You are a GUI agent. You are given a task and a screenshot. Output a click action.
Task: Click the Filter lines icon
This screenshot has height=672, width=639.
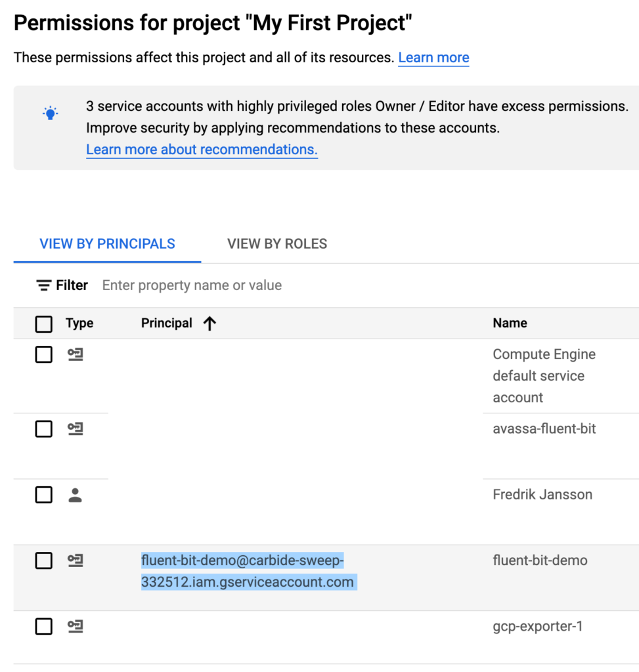[x=44, y=285]
